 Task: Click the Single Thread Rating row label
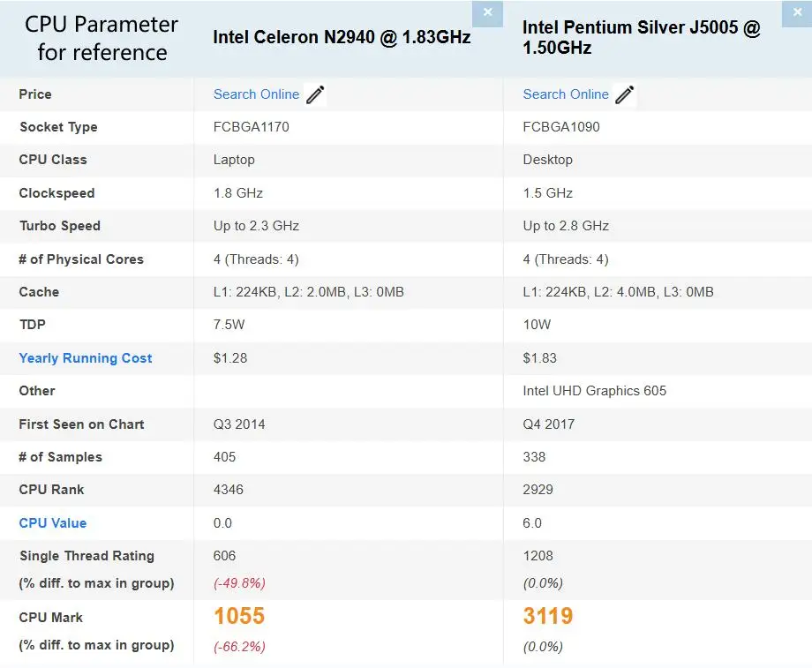(x=86, y=556)
